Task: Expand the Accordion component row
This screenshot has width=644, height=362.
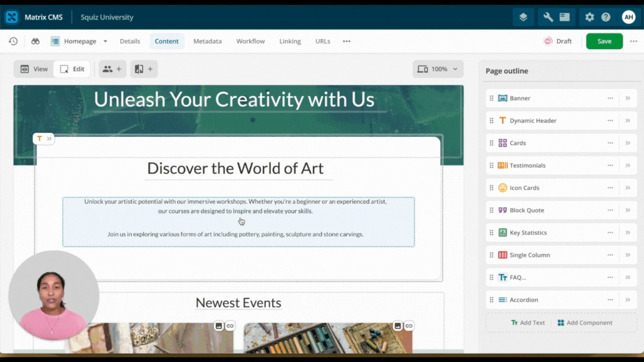Action: (x=628, y=299)
